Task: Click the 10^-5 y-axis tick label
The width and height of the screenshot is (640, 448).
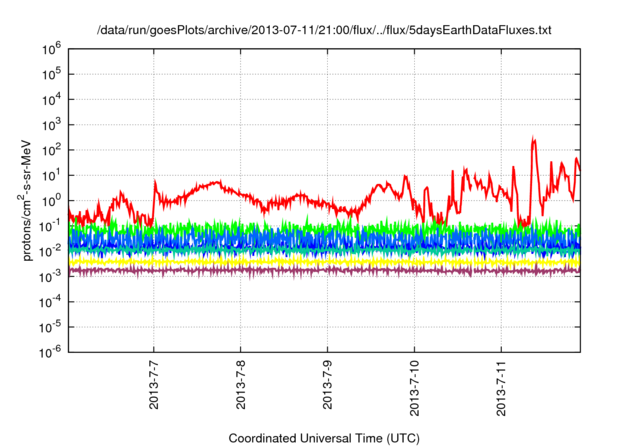Action: (x=50, y=328)
